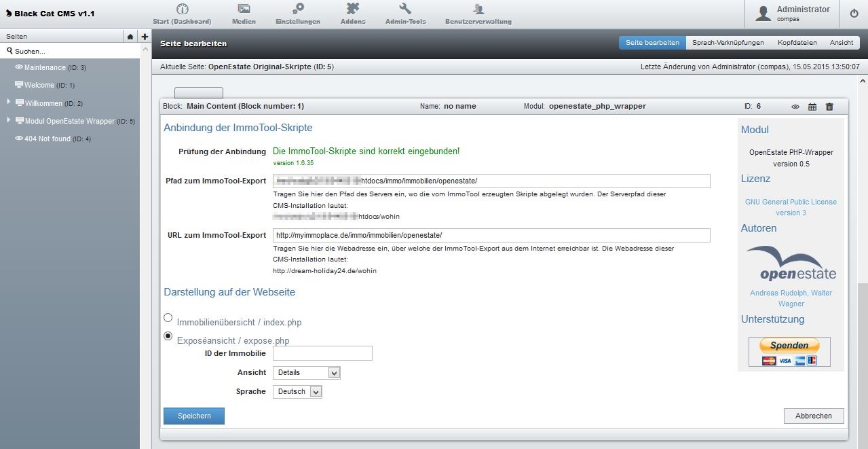This screenshot has height=449, width=868.
Task: Open the Medien section
Action: (x=244, y=14)
